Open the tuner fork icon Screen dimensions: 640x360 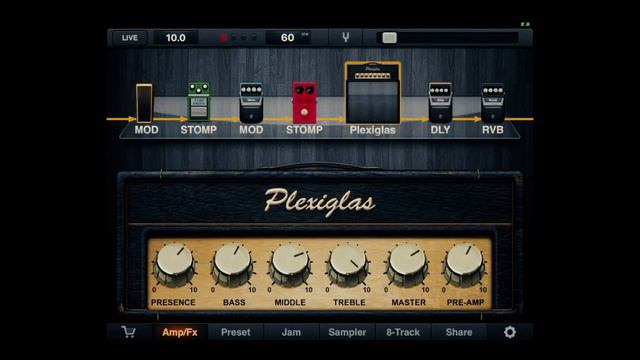click(346, 38)
